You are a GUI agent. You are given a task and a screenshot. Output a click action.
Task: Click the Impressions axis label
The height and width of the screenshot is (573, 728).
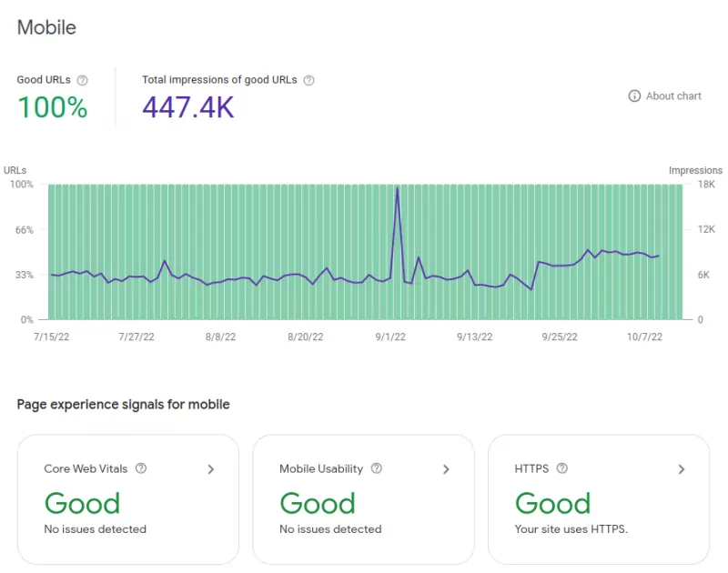tap(694, 170)
